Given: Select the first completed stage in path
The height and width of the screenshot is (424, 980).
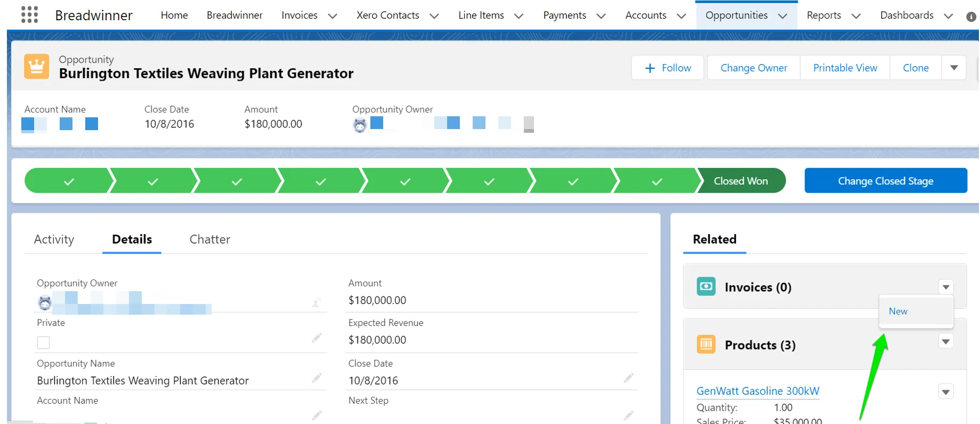Looking at the screenshot, I should pos(69,181).
